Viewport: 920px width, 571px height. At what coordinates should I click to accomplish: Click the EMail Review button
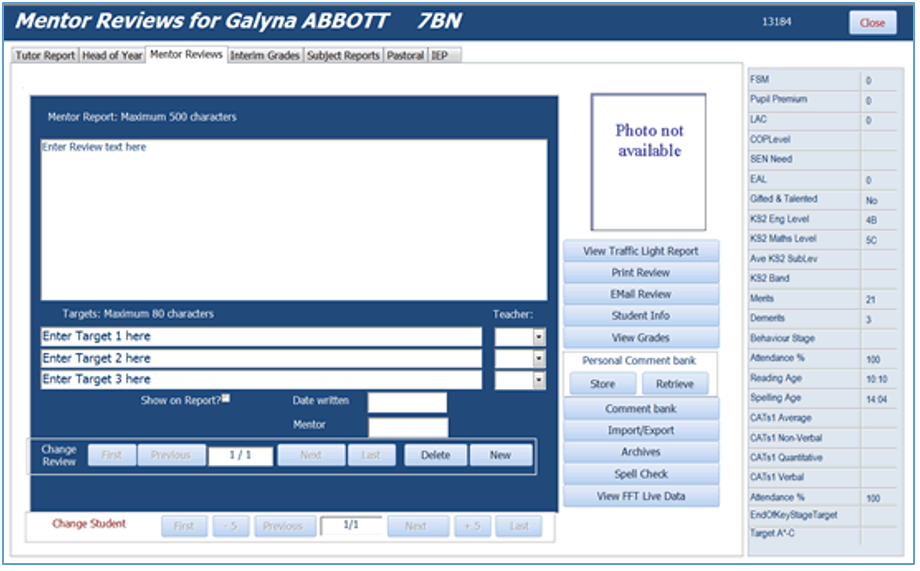tap(641, 295)
